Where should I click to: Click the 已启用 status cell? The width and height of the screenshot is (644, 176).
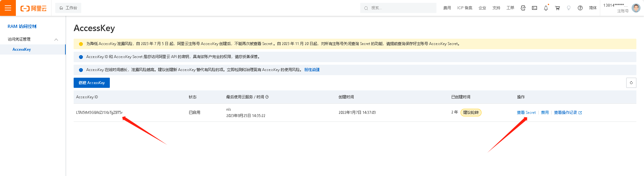click(195, 113)
